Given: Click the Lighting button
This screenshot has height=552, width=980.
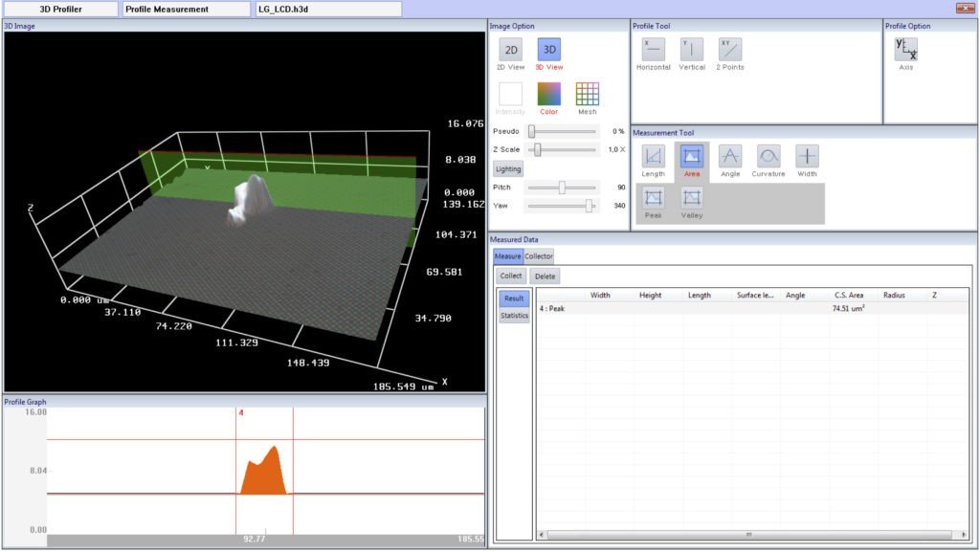Looking at the screenshot, I should tap(508, 168).
